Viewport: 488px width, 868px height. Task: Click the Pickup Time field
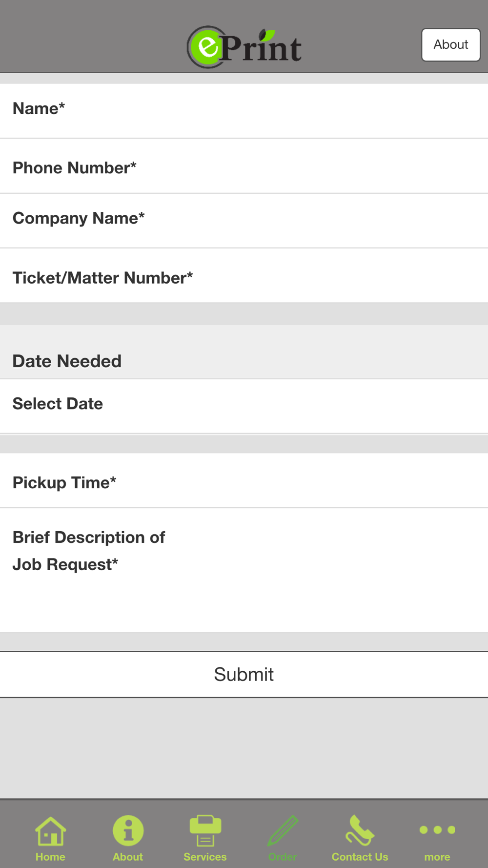click(x=244, y=480)
